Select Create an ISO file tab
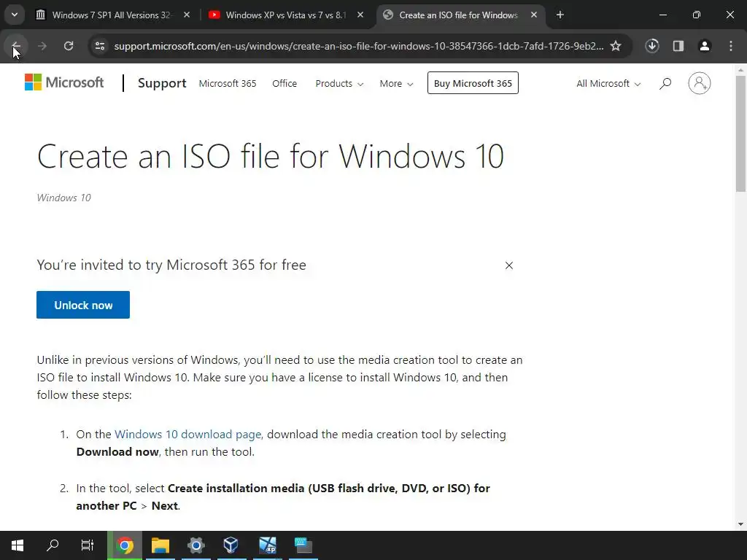The width and height of the screenshot is (747, 560). point(458,15)
